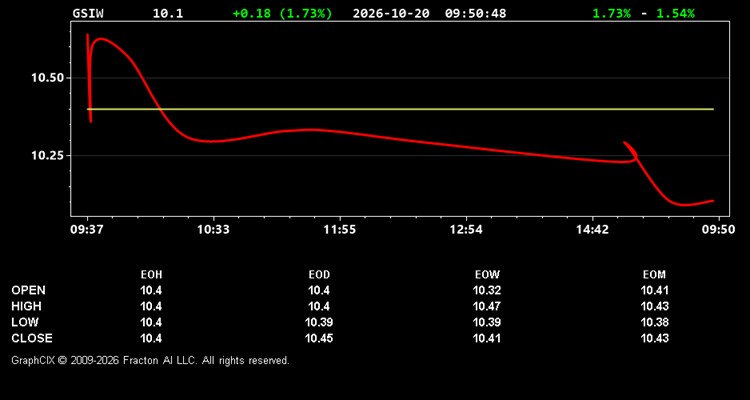This screenshot has height=400, width=750.
Task: Select the EOW CLOSE value 10.41
Action: [487, 338]
